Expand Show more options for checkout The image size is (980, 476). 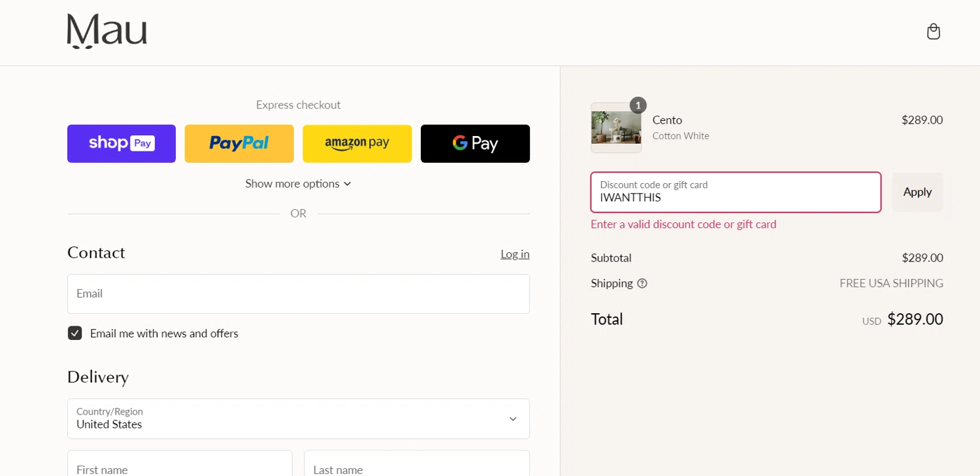(299, 184)
